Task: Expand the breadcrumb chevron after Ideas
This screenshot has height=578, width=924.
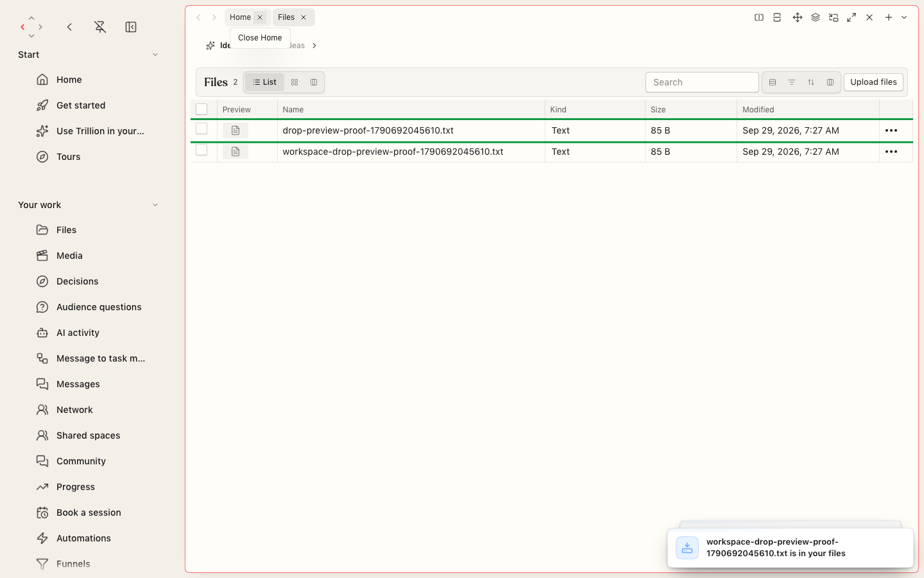Action: click(314, 46)
